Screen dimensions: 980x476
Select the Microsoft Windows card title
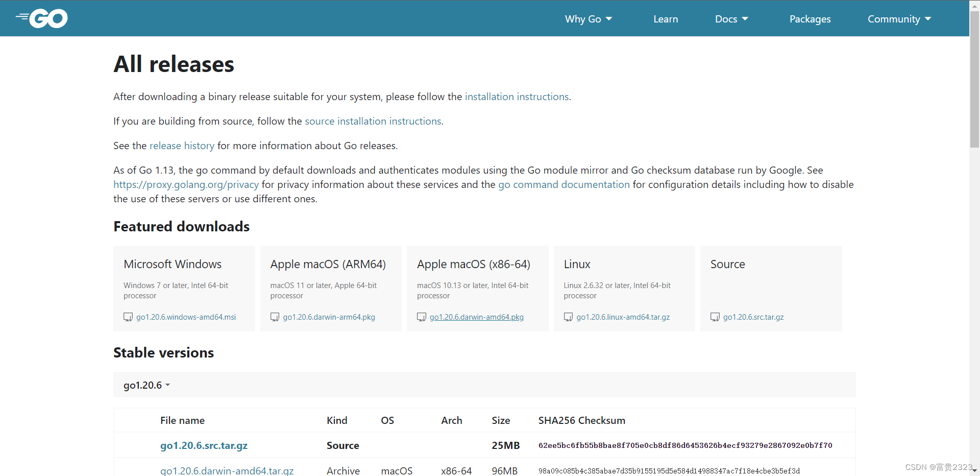coord(173,264)
